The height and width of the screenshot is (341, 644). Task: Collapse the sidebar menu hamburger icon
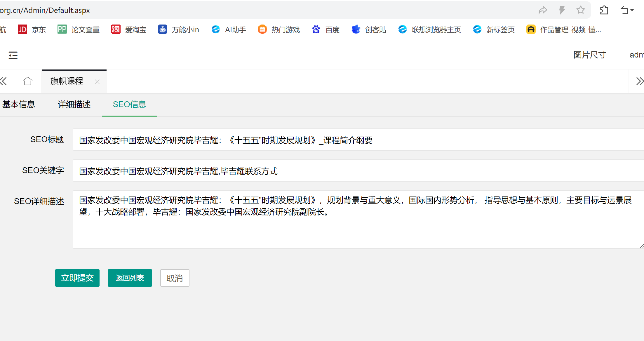click(x=13, y=55)
